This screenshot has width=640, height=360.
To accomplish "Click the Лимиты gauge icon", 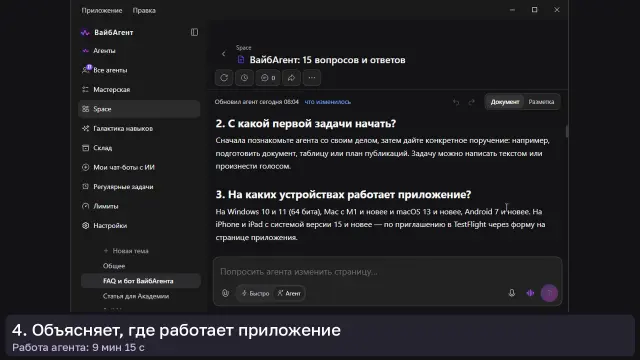I will point(85,206).
